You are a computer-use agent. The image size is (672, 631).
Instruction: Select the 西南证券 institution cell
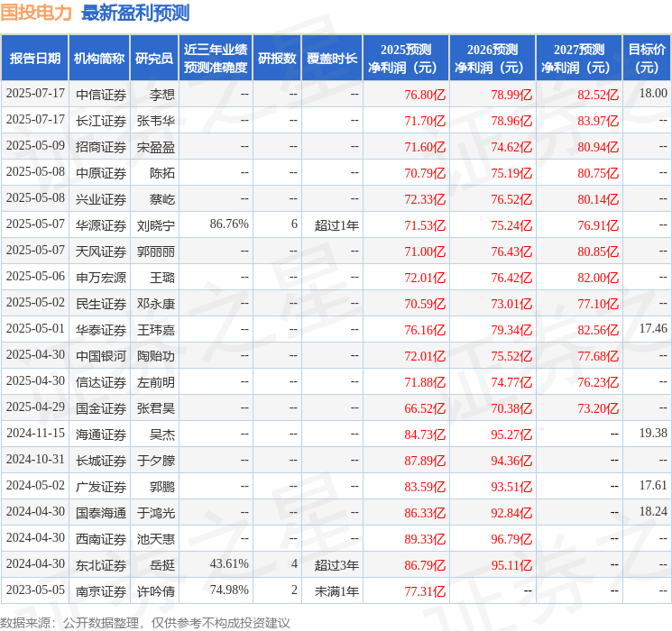[101, 538]
